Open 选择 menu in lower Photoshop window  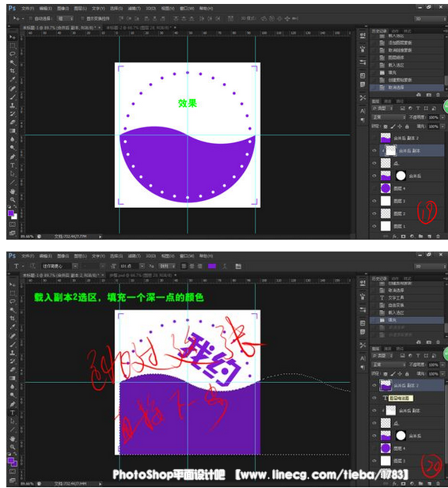[116, 255]
